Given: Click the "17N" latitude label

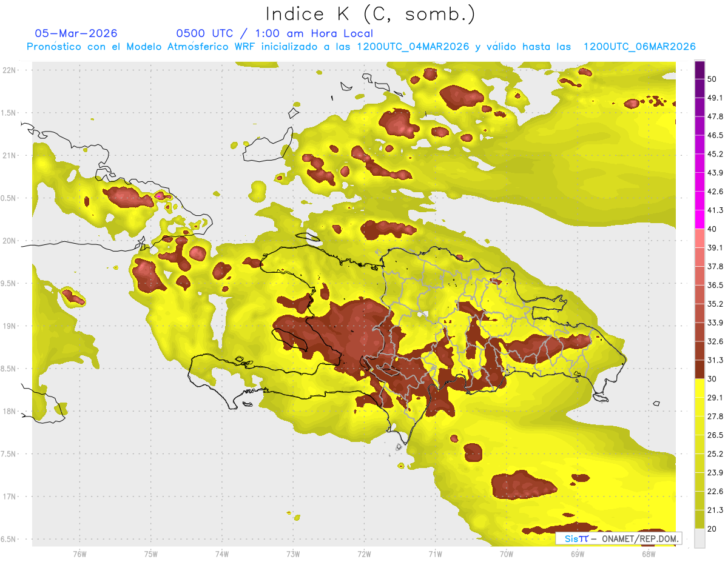Looking at the screenshot, I should tap(9, 497).
